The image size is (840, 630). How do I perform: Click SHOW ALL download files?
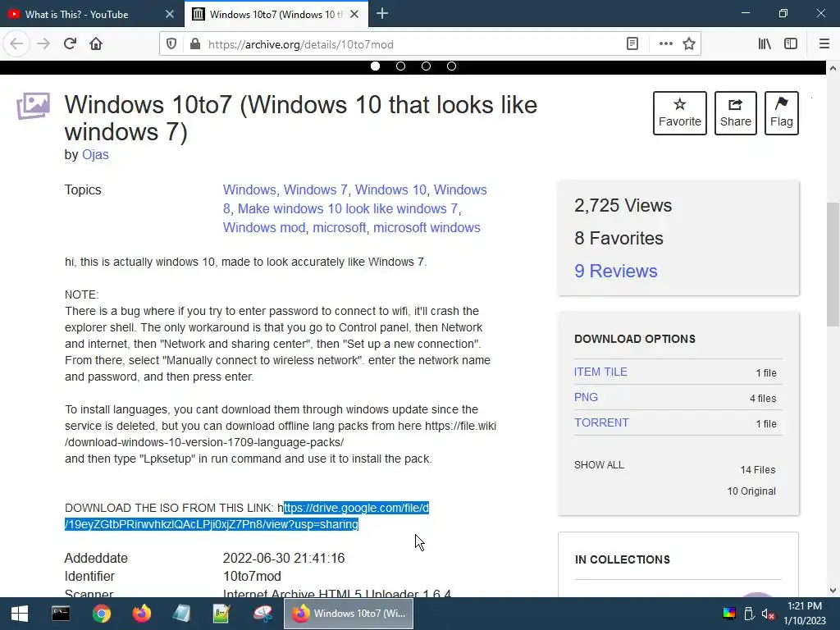(599, 464)
